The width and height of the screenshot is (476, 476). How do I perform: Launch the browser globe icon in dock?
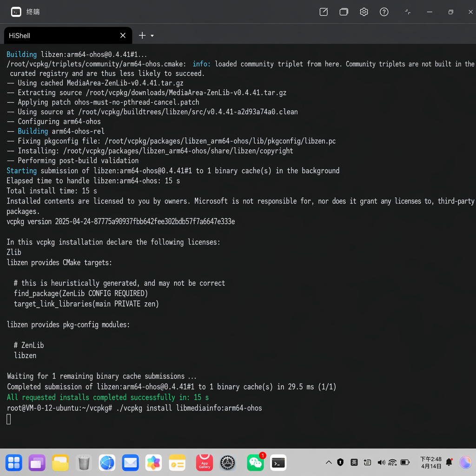107,463
